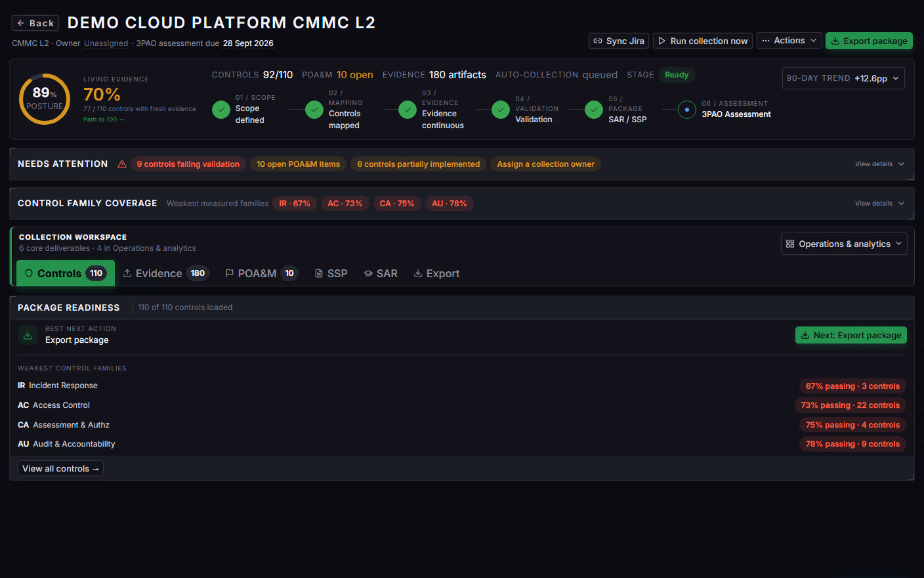This screenshot has width=924, height=578.
Task: Switch to the Evidence tab
Action: (x=165, y=273)
